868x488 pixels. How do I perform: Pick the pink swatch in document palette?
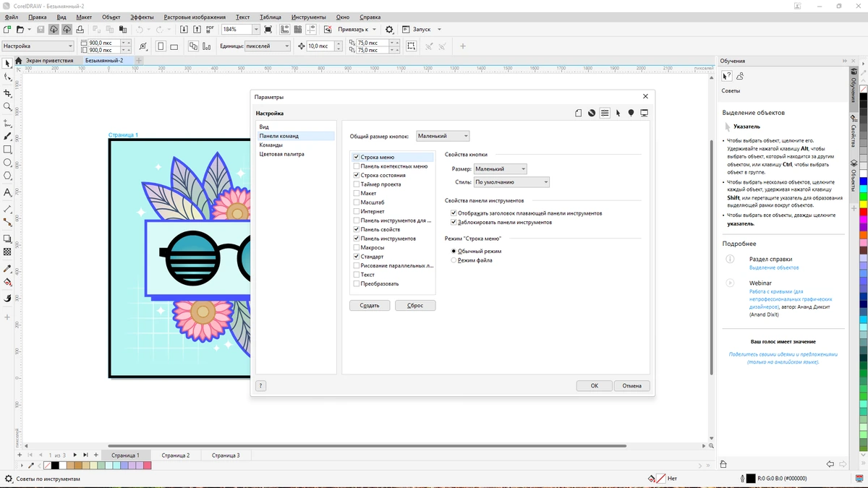148,466
